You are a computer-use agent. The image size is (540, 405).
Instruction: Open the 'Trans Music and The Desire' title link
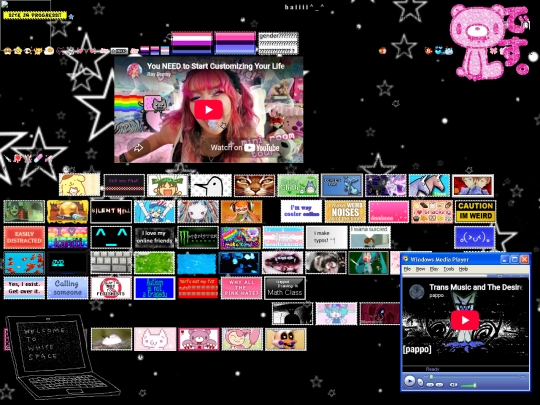click(x=476, y=287)
